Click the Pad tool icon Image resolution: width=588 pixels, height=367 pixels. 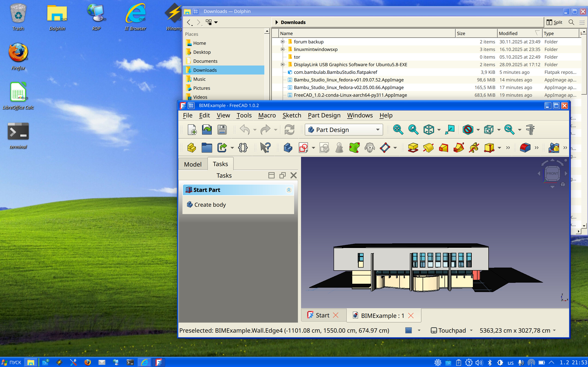click(413, 148)
